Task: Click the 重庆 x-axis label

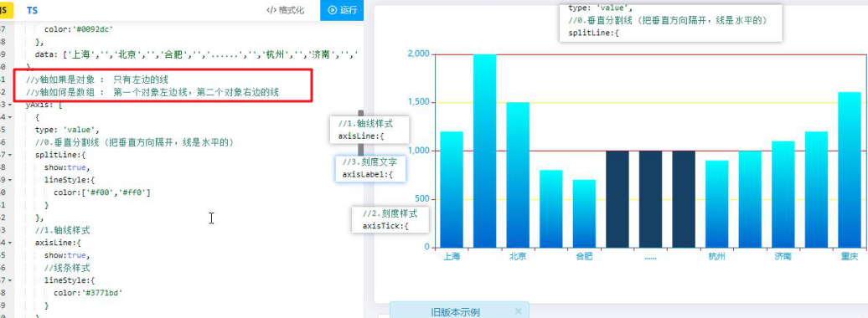Action: [850, 257]
